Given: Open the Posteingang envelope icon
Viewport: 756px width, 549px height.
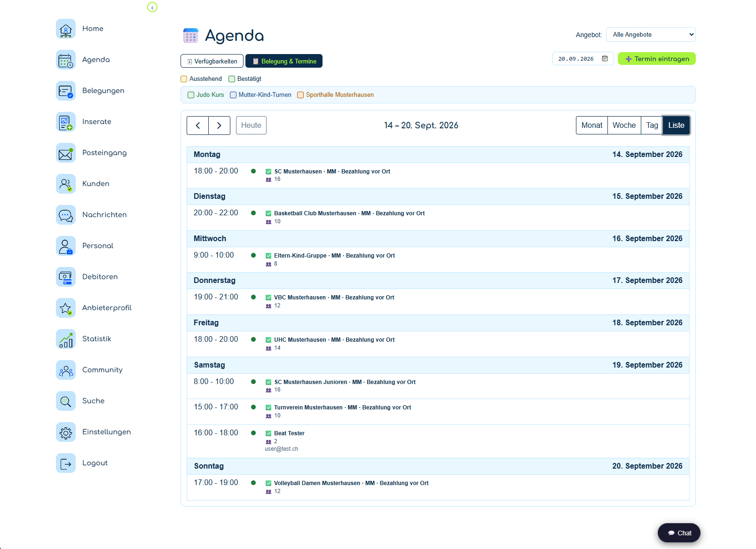Looking at the screenshot, I should click(66, 153).
